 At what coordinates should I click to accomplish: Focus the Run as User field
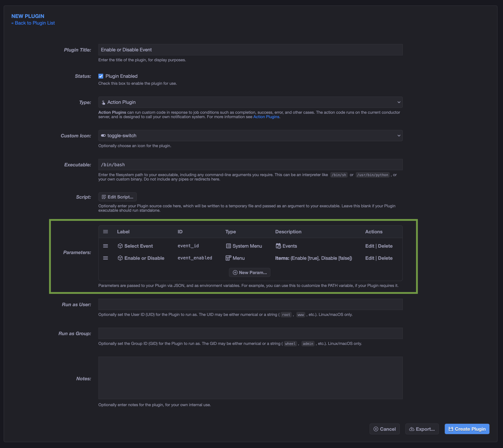click(250, 305)
